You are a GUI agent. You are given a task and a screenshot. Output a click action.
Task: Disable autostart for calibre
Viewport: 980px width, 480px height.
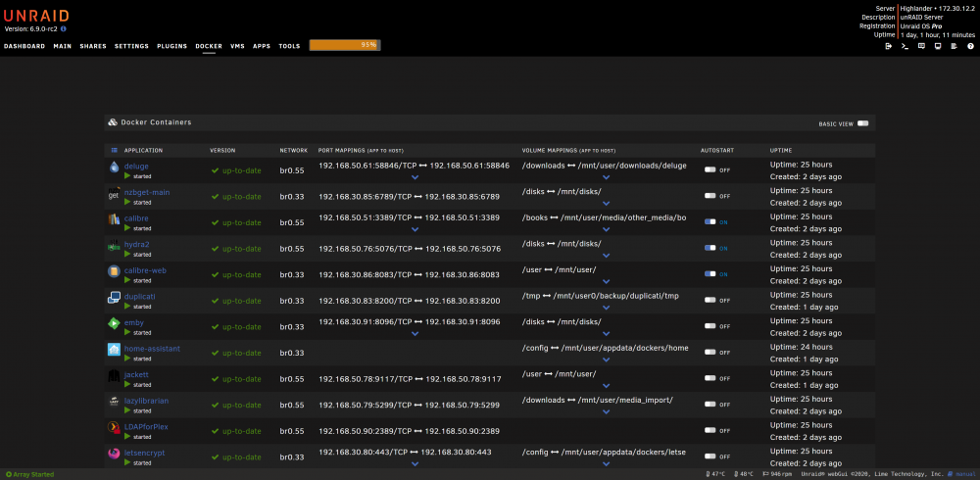pyautogui.click(x=710, y=221)
